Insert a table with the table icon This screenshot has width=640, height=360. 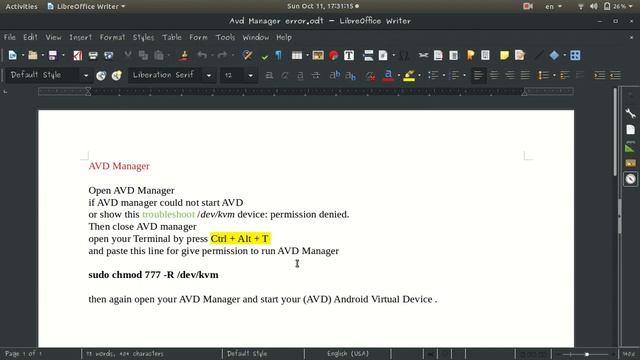(x=297, y=55)
